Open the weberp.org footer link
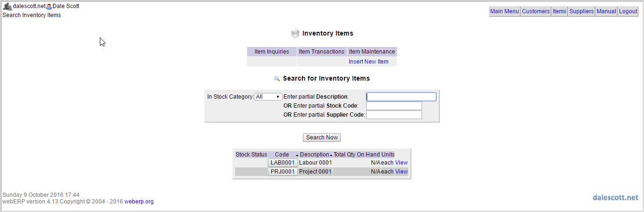The height and width of the screenshot is (212, 644). [139, 202]
